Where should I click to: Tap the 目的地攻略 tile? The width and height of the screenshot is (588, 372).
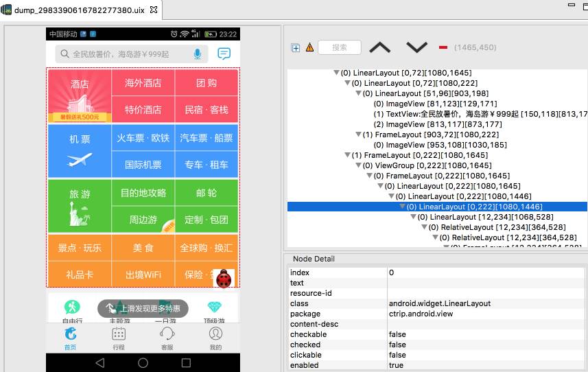pyautogui.click(x=143, y=192)
